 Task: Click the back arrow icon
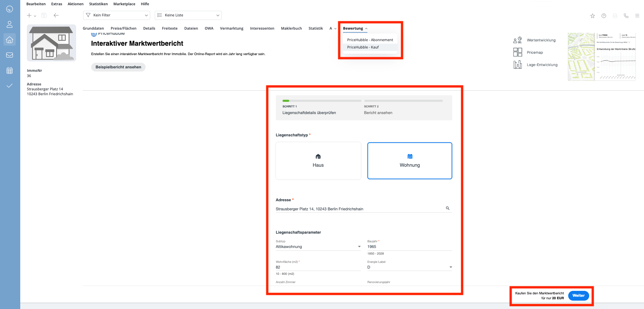56,15
